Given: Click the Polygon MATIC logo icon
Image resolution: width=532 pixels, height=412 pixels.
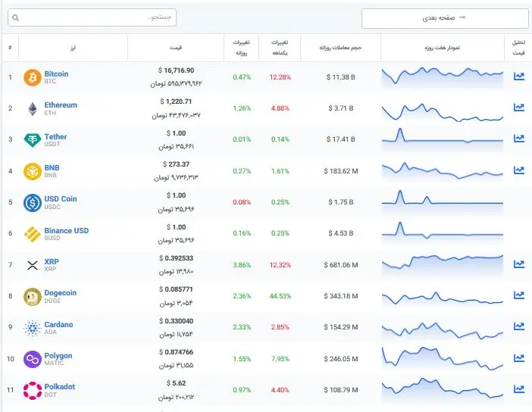Looking at the screenshot, I should [x=33, y=360].
